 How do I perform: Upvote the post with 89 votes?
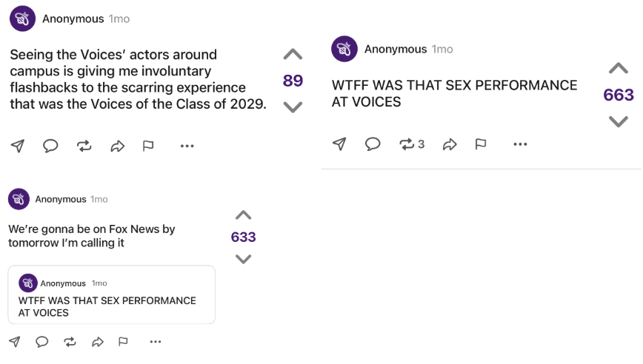[x=293, y=55]
